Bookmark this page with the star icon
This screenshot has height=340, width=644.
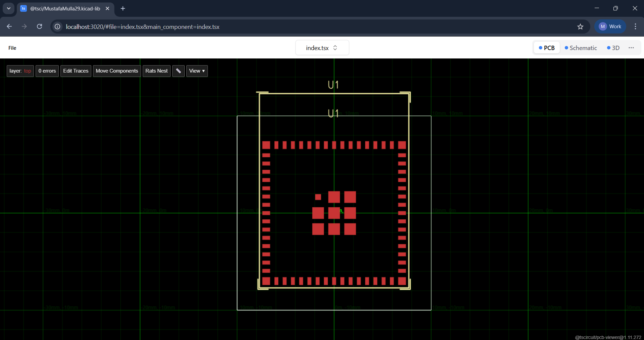581,27
